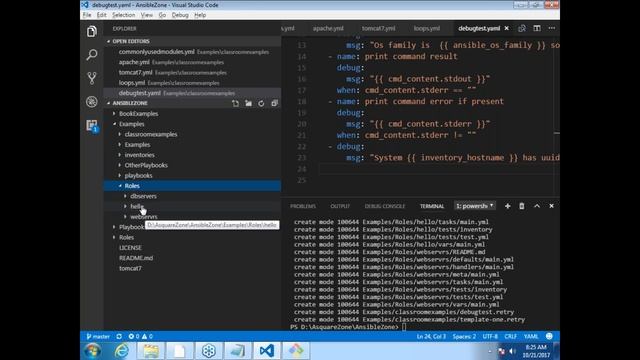Expand the dbservers role folder
This screenshot has width=640, height=360.
tap(143, 196)
